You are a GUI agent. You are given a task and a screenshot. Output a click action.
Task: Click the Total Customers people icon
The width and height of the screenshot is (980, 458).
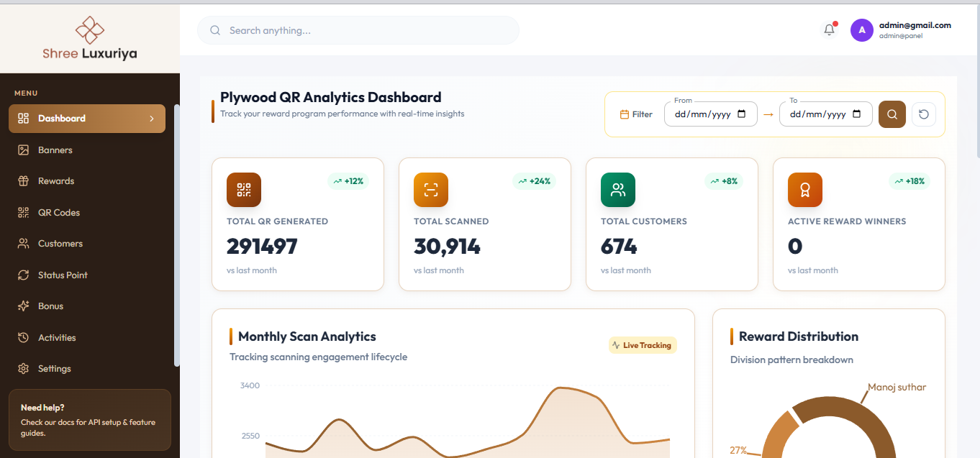pos(618,190)
